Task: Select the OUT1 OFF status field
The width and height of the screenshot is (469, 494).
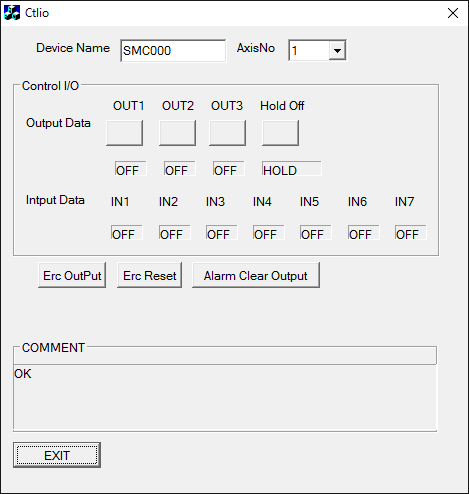Action: click(x=131, y=169)
